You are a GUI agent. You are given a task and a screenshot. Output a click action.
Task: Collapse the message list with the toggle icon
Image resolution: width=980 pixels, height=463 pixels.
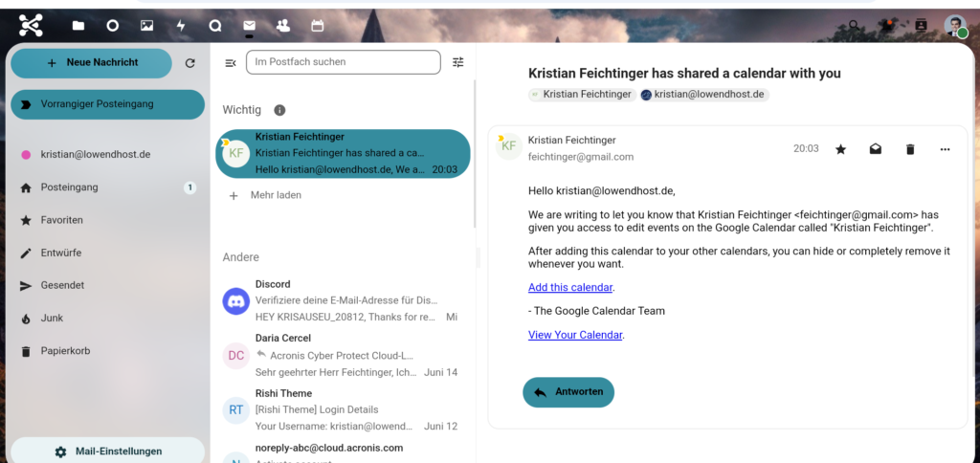pyautogui.click(x=231, y=62)
